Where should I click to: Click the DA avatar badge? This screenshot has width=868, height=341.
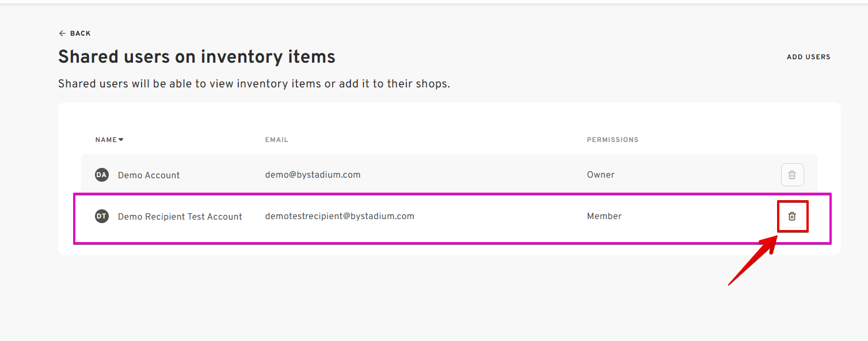point(102,175)
